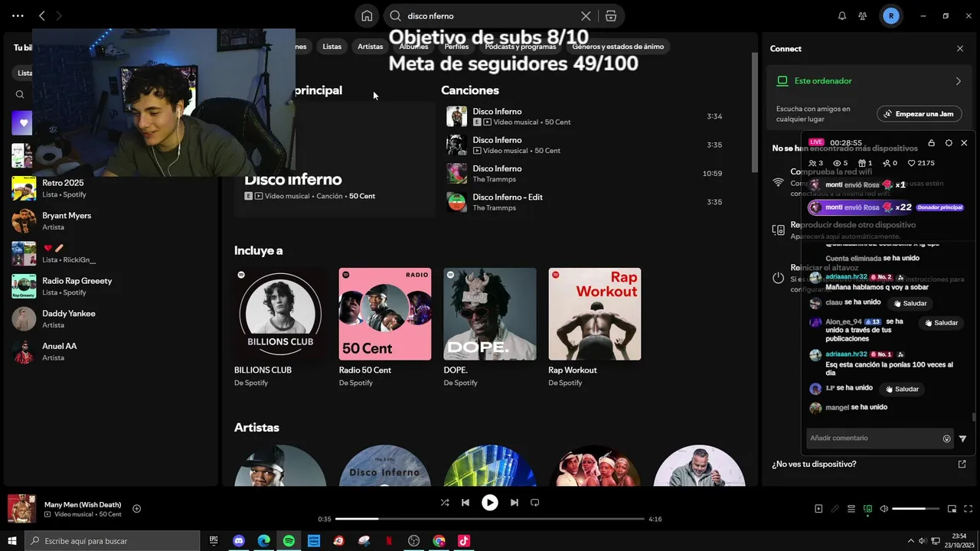Open Radio Rap Greeety in library
Viewport: 980px width, 551px height.
coord(109,286)
